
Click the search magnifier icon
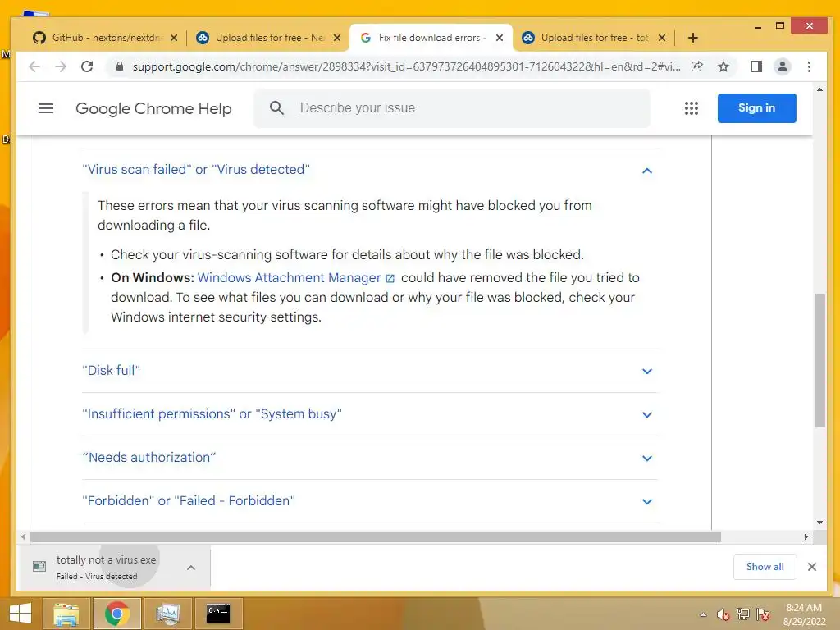(x=276, y=108)
